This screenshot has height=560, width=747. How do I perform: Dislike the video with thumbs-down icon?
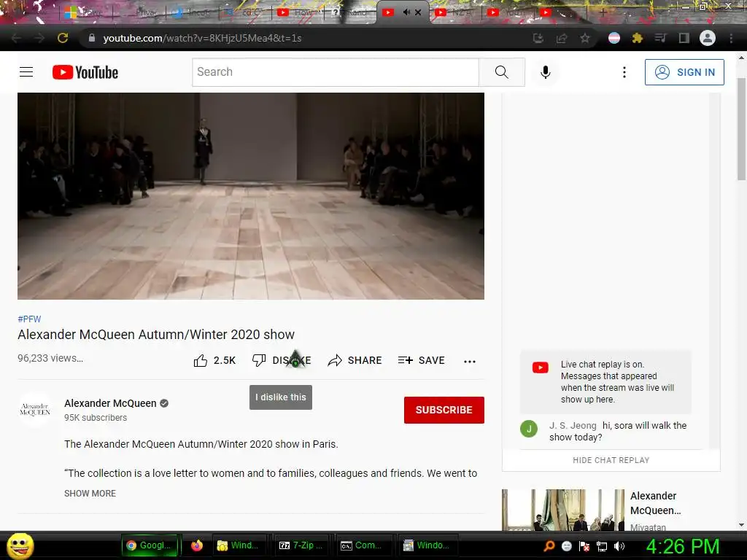259,360
